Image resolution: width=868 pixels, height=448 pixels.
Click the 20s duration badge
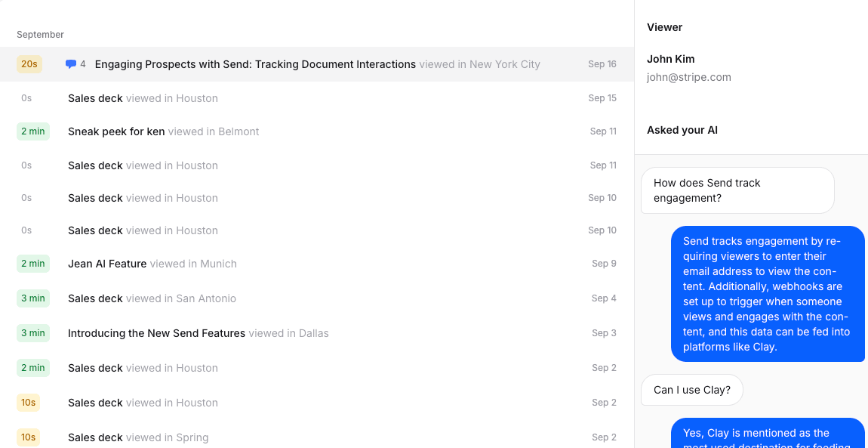29,64
